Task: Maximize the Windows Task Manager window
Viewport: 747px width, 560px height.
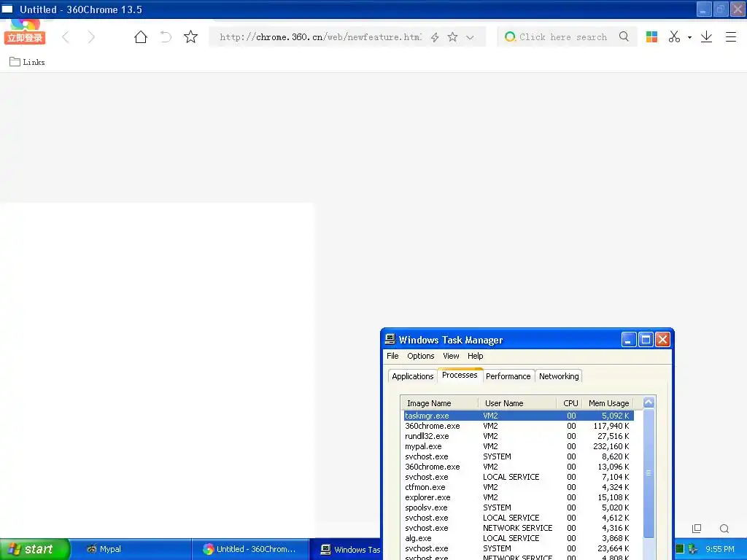Action: coord(646,340)
